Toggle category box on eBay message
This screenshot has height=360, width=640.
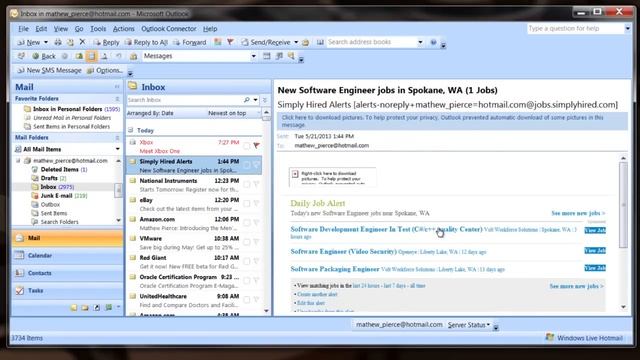coord(247,204)
